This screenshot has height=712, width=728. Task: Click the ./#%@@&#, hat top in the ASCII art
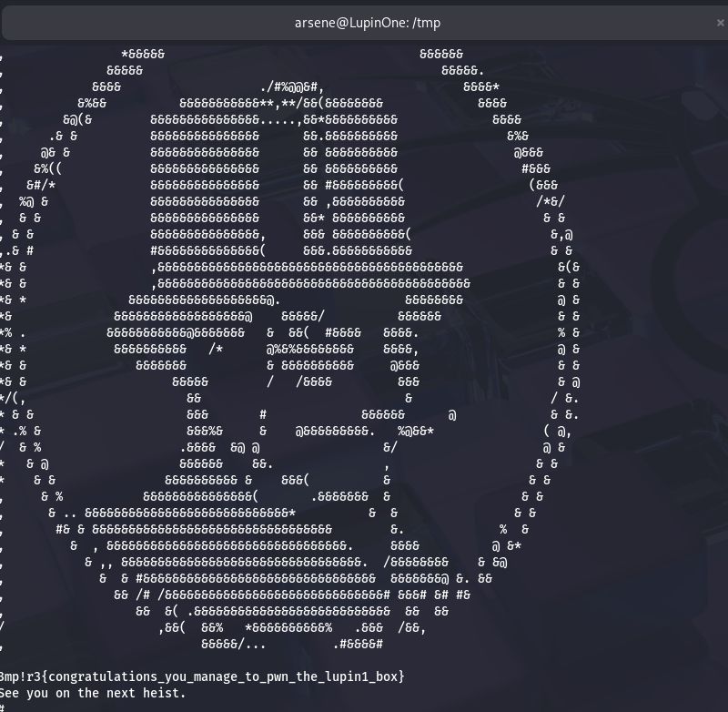(x=292, y=86)
